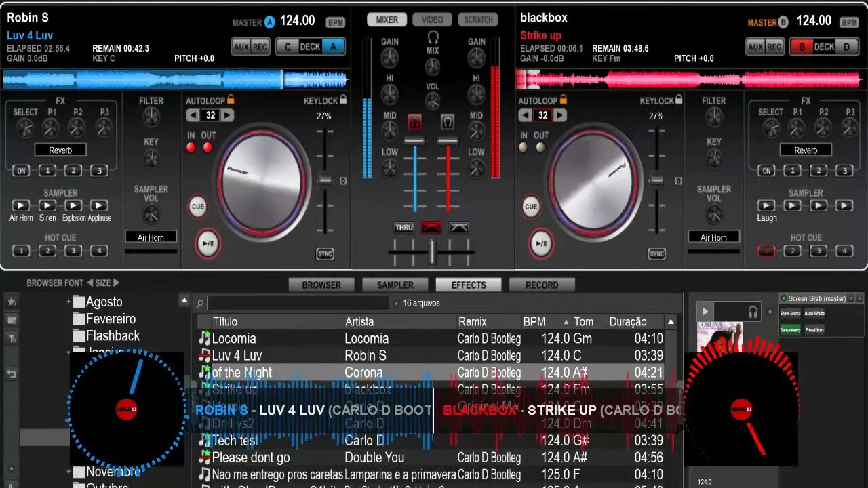Trigger the Explosion sampler pad
Image resolution: width=868 pixels, height=488 pixels.
point(73,205)
